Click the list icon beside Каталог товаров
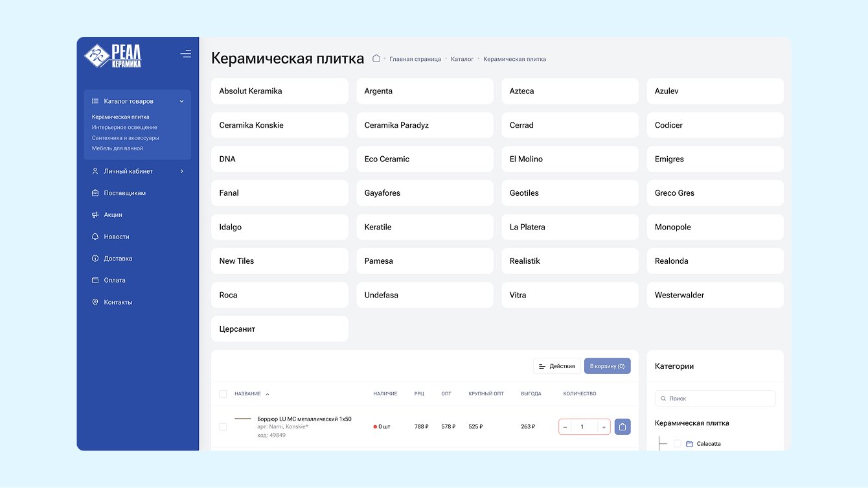 pyautogui.click(x=95, y=101)
